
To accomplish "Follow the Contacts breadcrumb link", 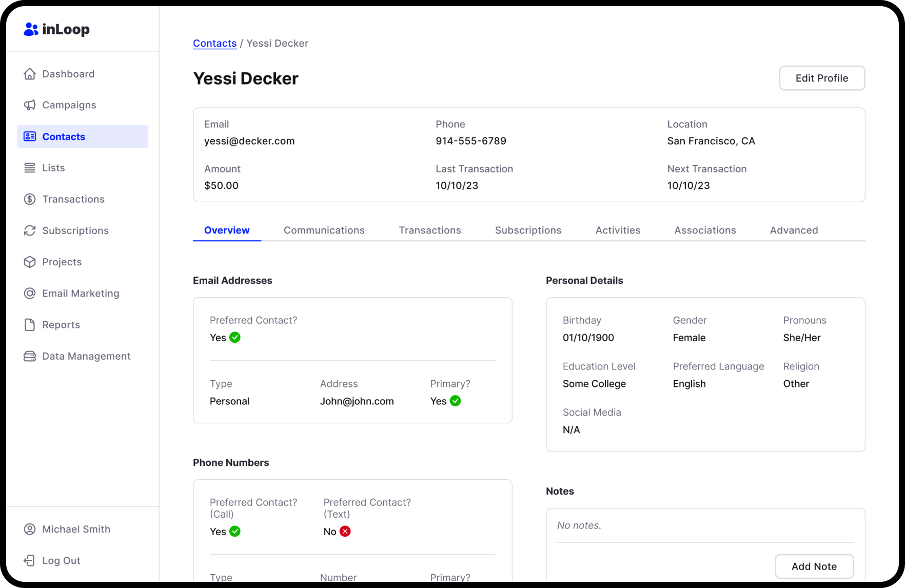I will pos(214,44).
